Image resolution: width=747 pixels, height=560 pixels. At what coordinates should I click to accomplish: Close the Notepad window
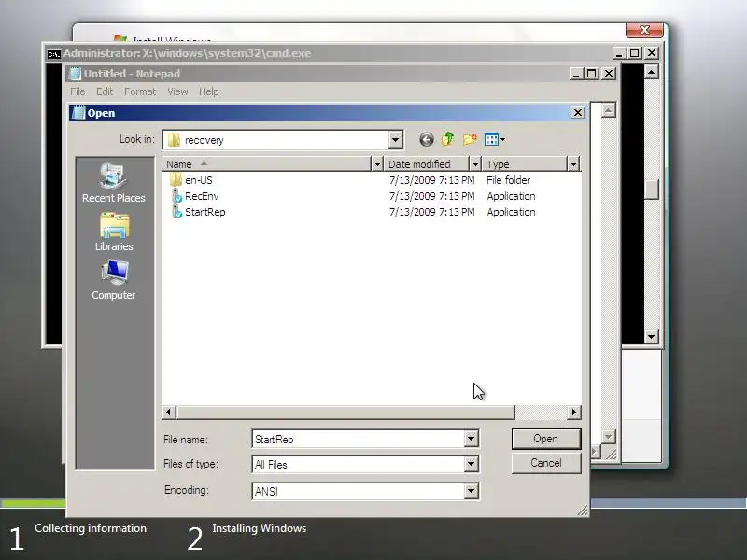pyautogui.click(x=609, y=74)
